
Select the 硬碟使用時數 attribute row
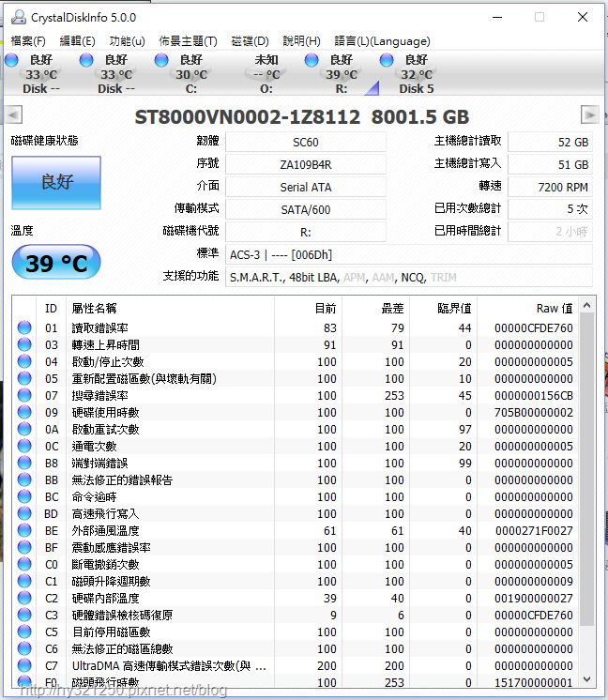296,412
